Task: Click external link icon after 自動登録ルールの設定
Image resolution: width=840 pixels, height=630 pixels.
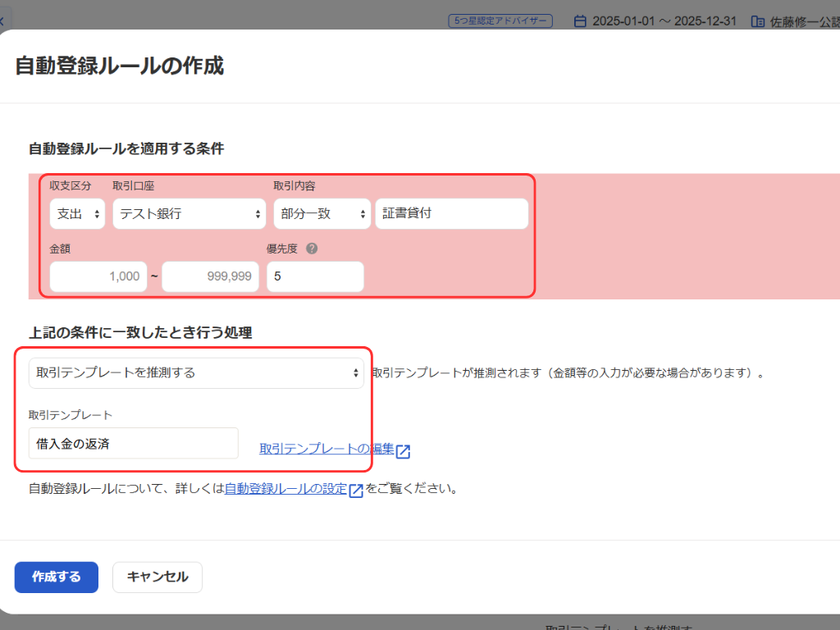Action: (x=356, y=491)
